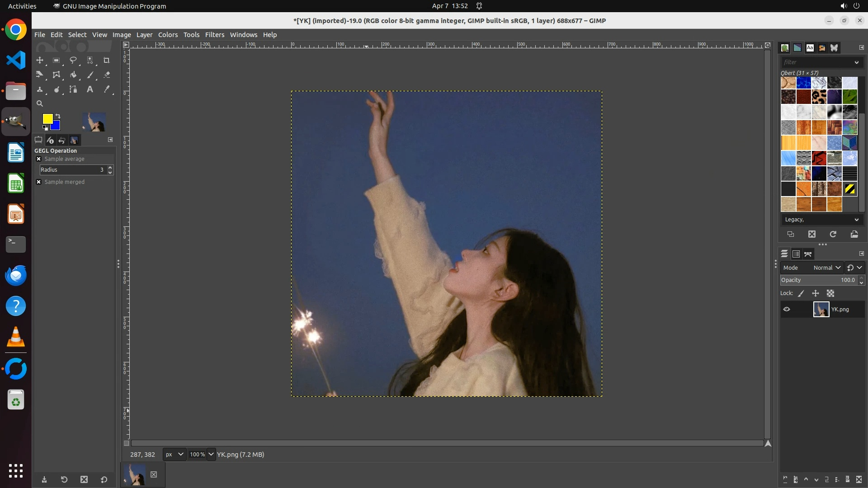
Task: Select the Crop tool
Action: [106, 60]
